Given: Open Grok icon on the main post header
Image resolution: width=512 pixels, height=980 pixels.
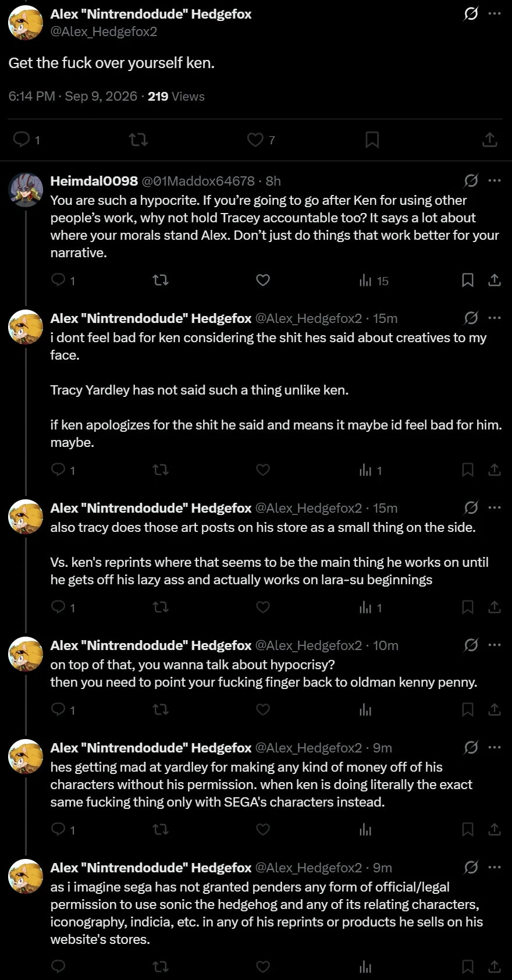Looking at the screenshot, I should [x=471, y=13].
